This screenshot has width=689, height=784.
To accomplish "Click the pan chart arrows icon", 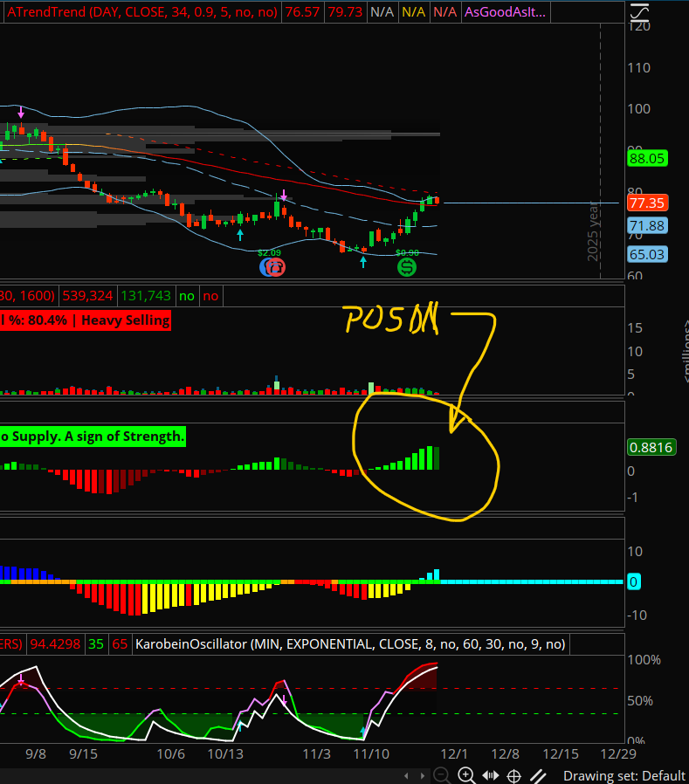I will coord(490,775).
